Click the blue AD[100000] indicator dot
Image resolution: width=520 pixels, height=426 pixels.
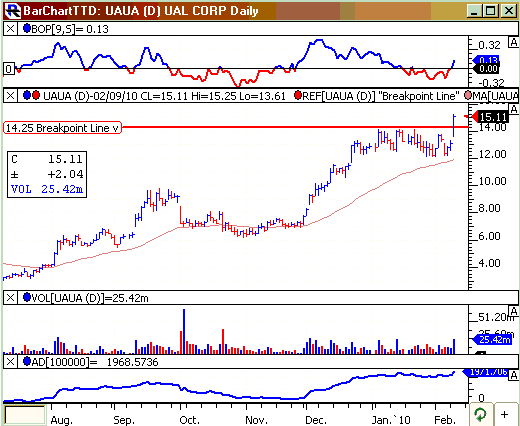27,361
